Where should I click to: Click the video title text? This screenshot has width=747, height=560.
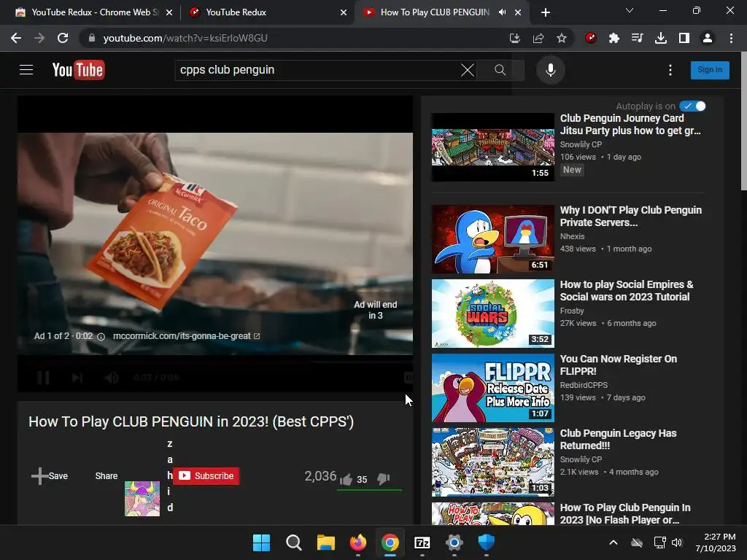tap(191, 421)
